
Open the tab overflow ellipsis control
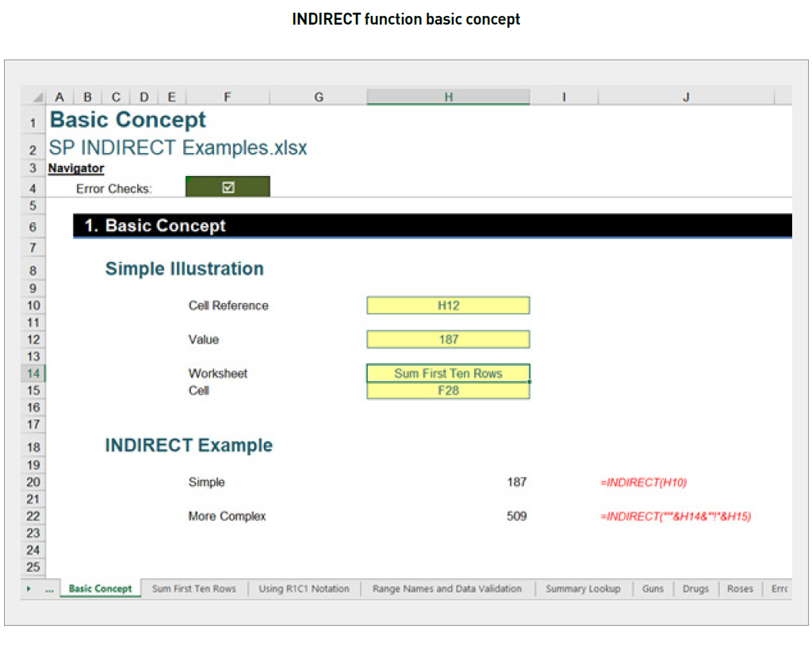[x=48, y=589]
